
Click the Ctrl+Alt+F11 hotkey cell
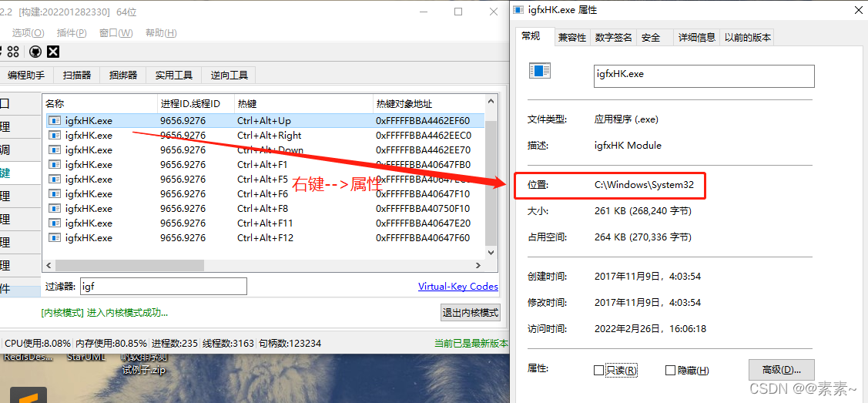265,223
